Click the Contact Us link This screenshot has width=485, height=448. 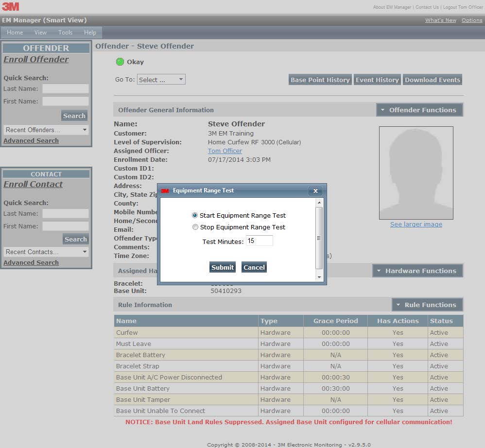click(x=427, y=7)
